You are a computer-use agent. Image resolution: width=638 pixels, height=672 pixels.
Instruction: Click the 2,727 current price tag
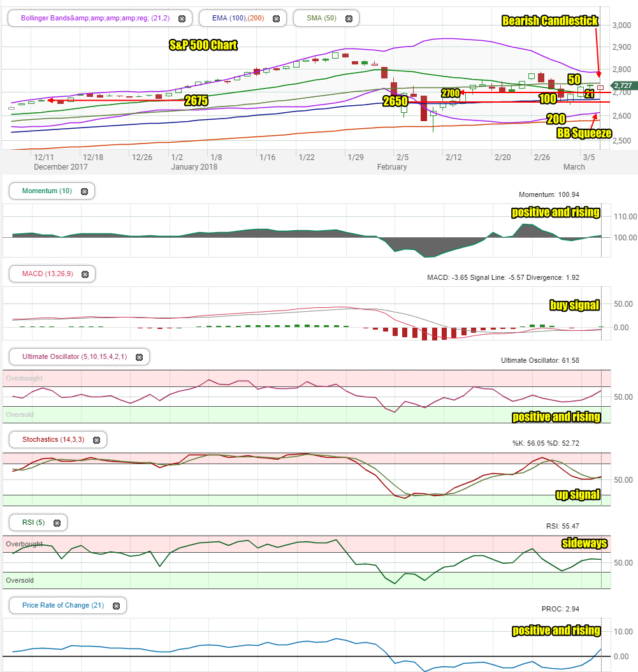pyautogui.click(x=623, y=85)
